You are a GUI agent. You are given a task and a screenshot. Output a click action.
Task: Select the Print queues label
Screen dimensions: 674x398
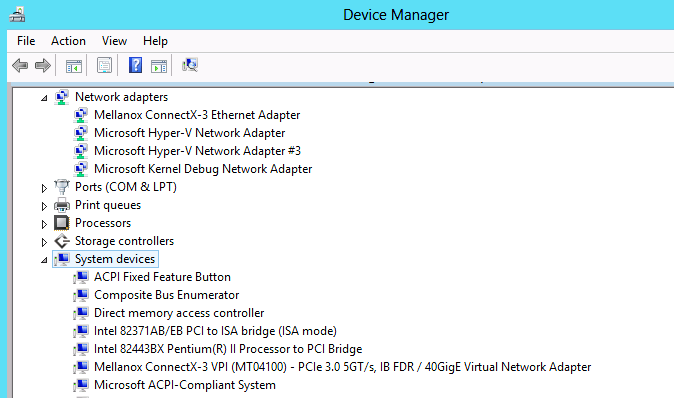(108, 205)
